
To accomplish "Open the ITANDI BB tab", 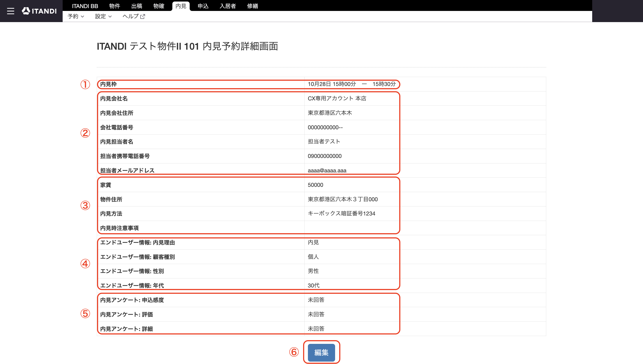I will [x=85, y=6].
